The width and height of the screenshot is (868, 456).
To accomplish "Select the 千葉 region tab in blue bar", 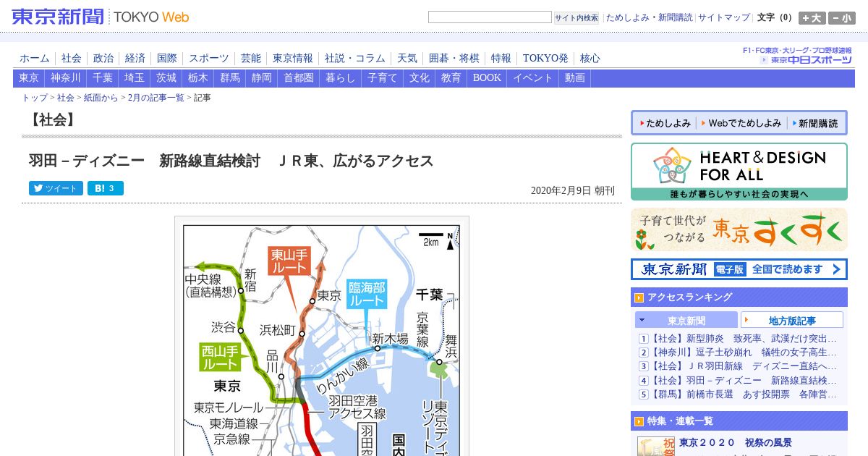I will [x=103, y=78].
